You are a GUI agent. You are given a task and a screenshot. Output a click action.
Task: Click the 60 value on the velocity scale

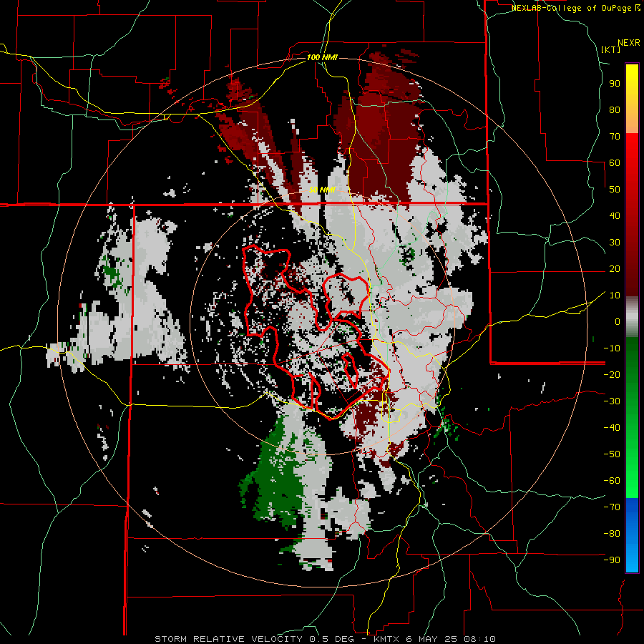pyautogui.click(x=615, y=162)
